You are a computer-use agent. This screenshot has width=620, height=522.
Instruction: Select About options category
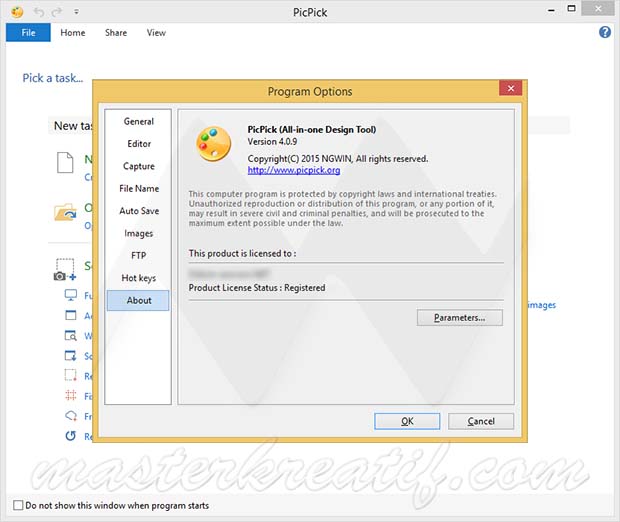click(x=138, y=301)
